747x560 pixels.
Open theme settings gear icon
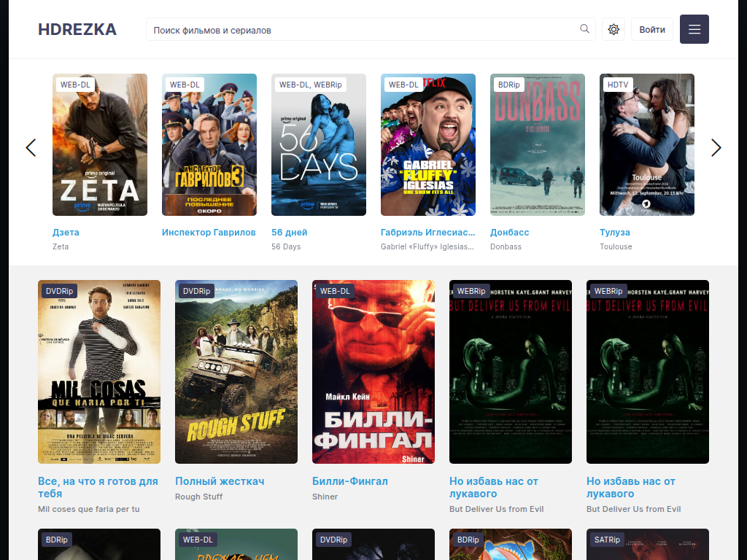coord(614,29)
